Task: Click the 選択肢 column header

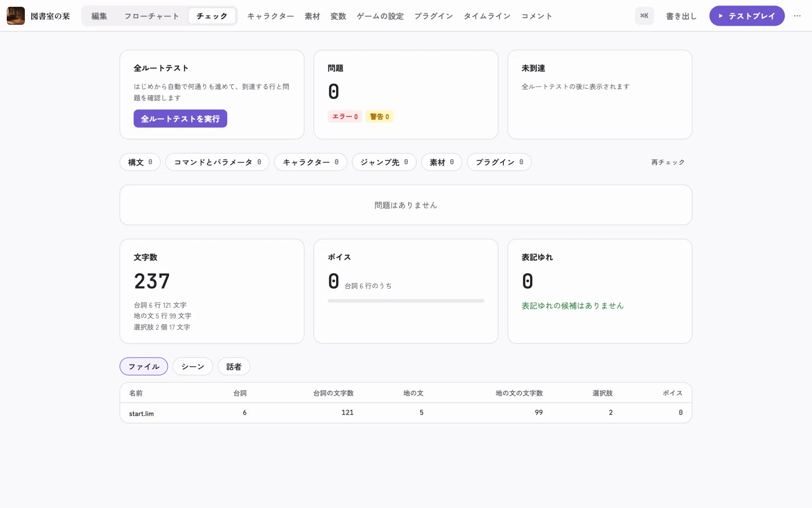Action: 602,393
